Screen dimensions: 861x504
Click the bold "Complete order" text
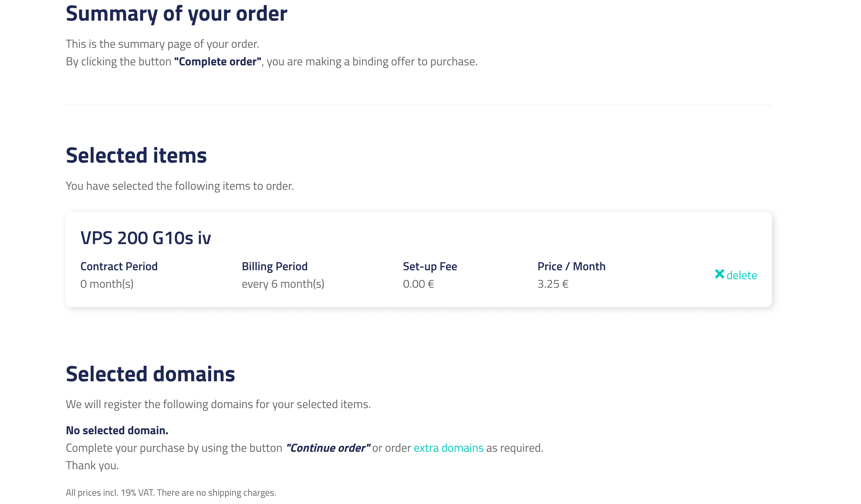coord(218,62)
